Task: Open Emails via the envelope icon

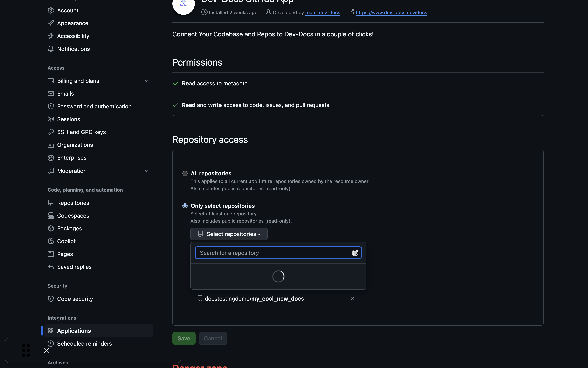Action: point(51,93)
